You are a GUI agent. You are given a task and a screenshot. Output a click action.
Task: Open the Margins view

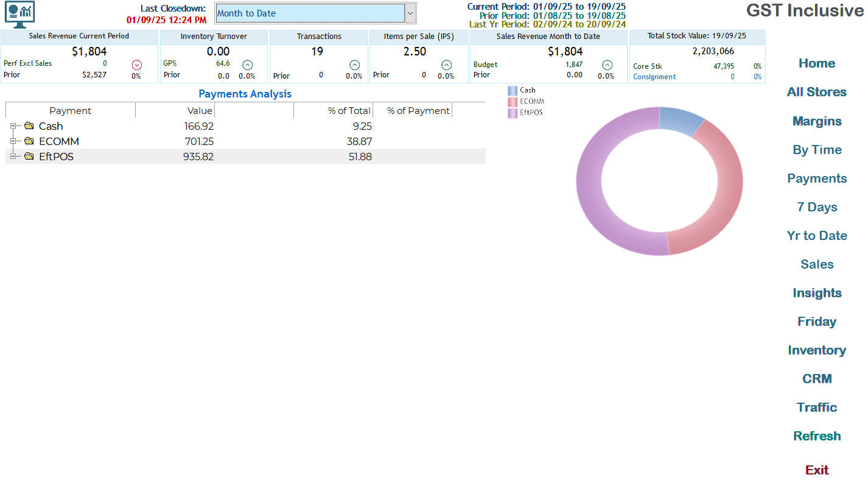tap(817, 121)
